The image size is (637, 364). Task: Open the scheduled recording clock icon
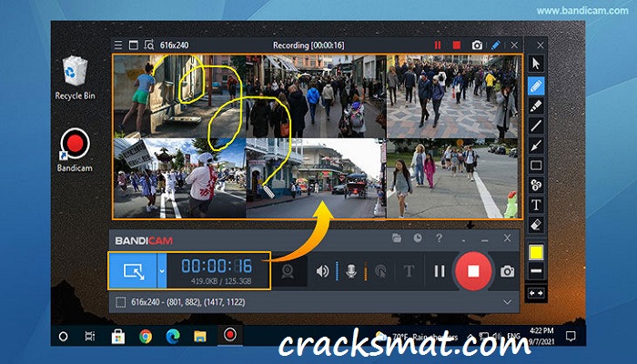tap(418, 238)
